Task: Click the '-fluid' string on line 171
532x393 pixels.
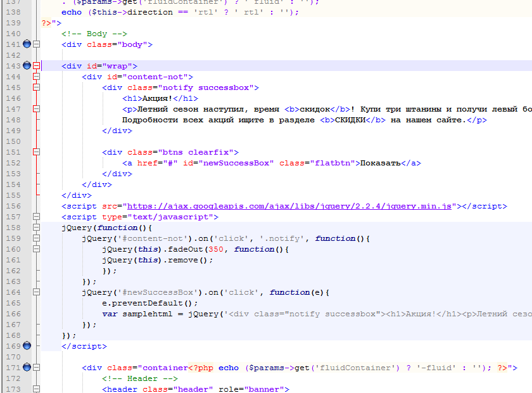Action: click(436, 368)
